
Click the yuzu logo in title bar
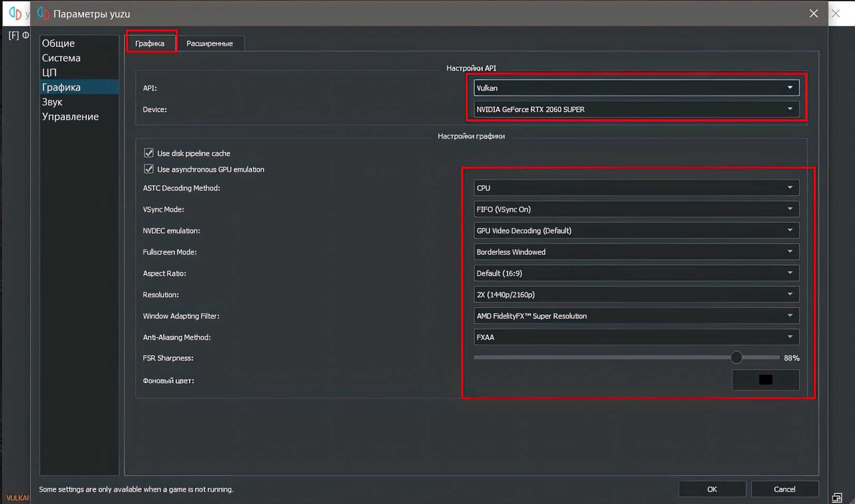coord(43,14)
